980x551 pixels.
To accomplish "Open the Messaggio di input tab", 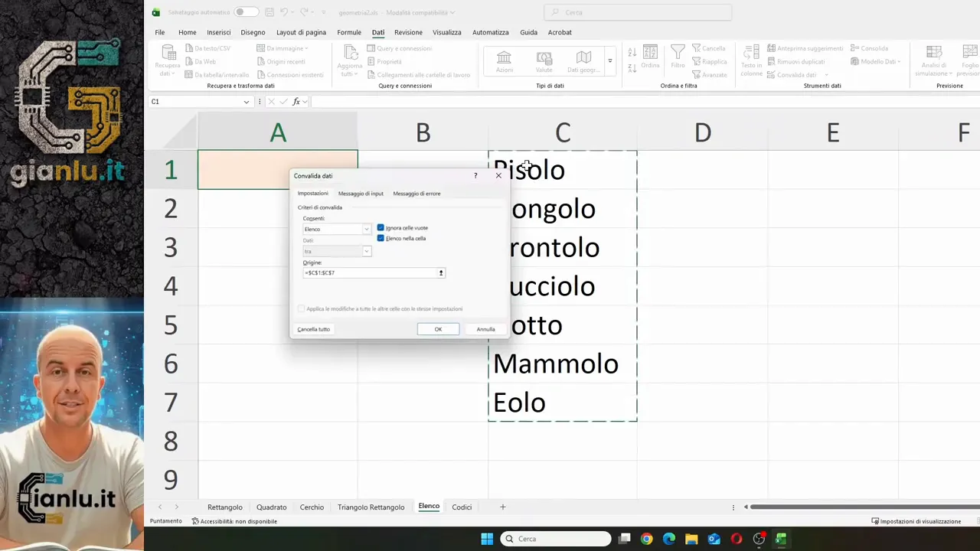I will coord(361,194).
